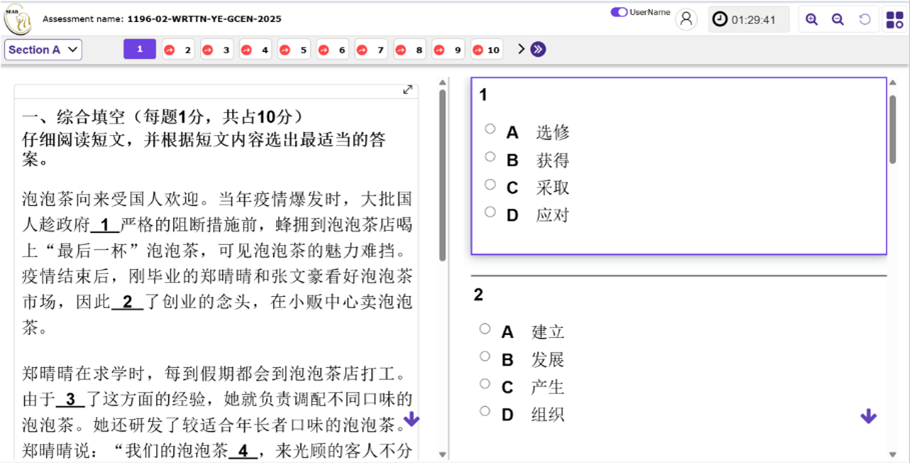This screenshot has width=910, height=463.
Task: Click the blank numbered 3 in the passage
Action: 71,399
